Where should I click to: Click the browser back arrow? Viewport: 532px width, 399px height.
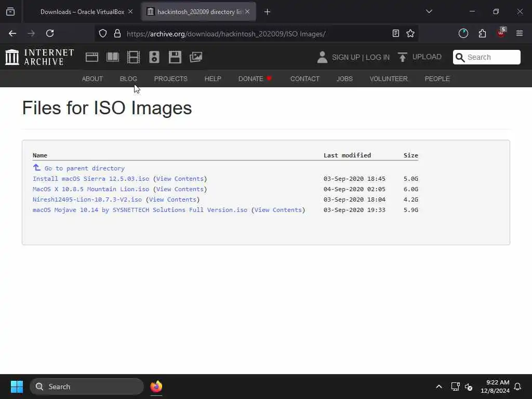click(x=12, y=33)
